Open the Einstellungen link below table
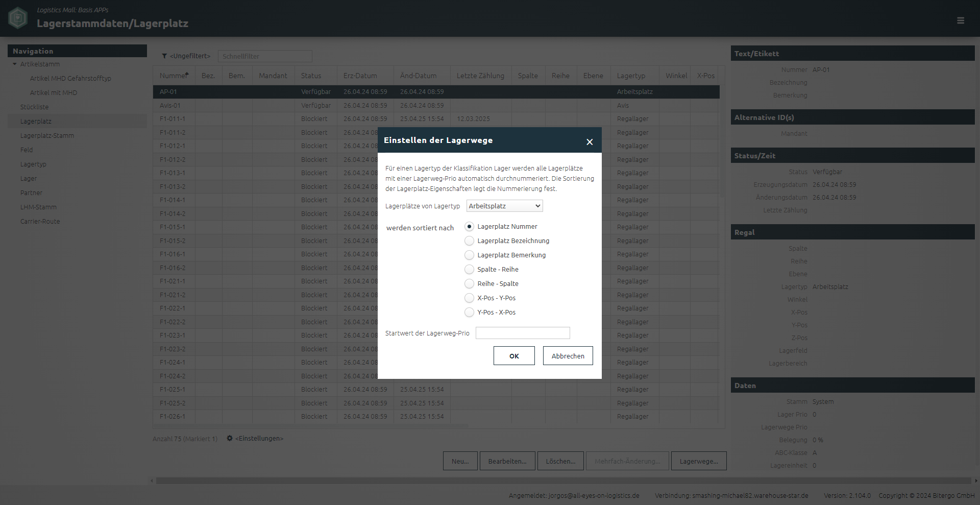The image size is (980, 505). click(x=259, y=439)
